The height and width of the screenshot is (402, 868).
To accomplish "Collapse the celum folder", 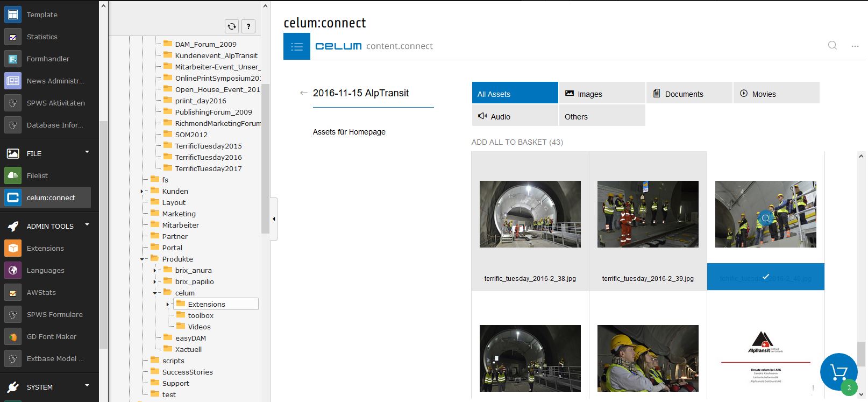I will 155,293.
